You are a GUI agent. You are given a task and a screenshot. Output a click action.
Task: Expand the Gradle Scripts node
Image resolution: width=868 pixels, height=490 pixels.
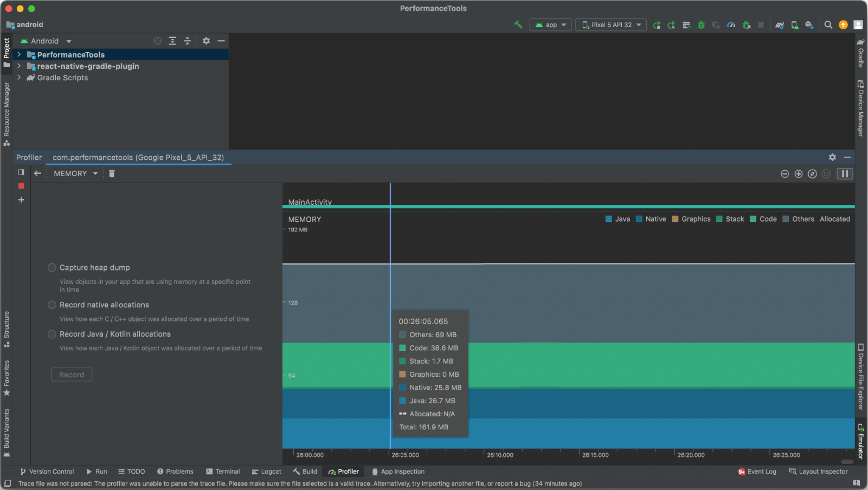pos(19,78)
